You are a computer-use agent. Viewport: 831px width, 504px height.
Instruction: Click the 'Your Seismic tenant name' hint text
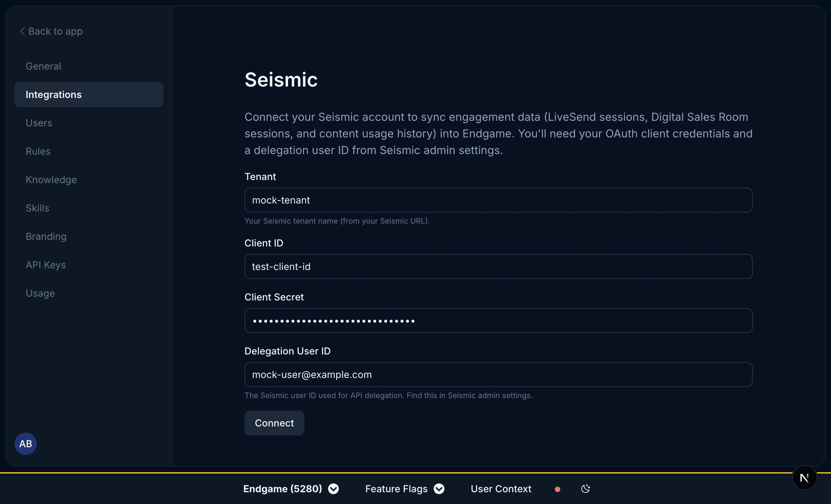pyautogui.click(x=337, y=221)
